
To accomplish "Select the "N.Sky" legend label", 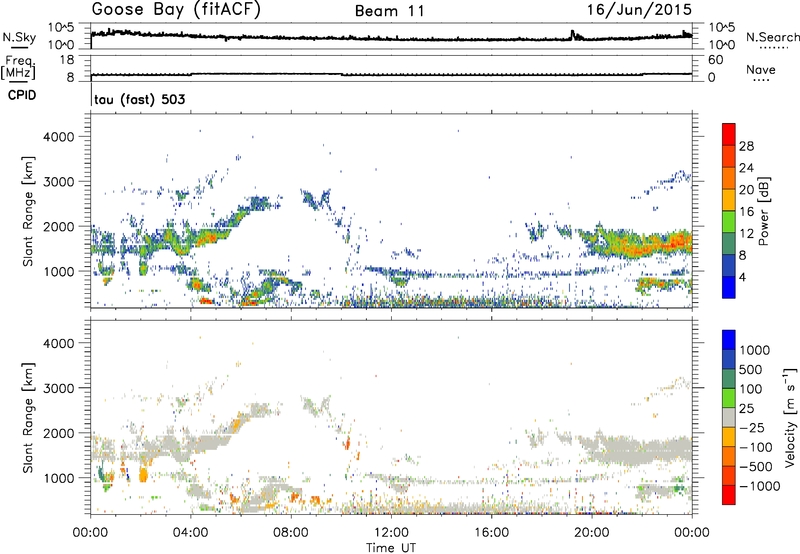I will [19, 37].
